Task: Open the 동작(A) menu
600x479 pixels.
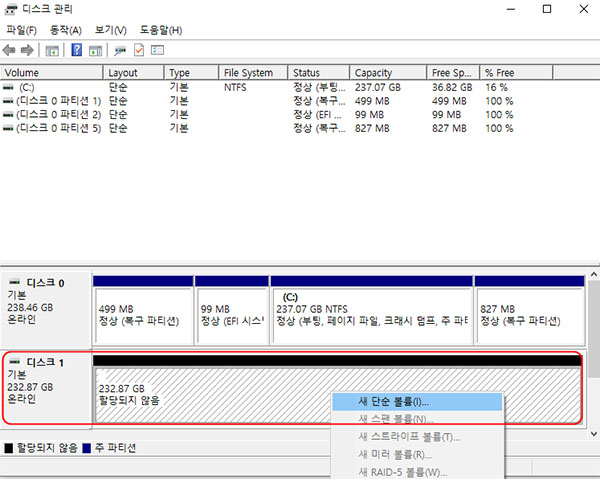Action: click(65, 30)
